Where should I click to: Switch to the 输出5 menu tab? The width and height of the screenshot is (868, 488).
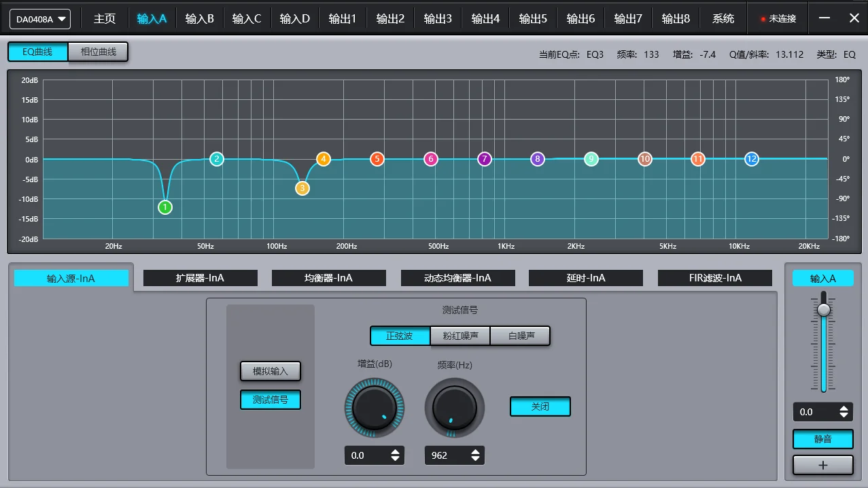pos(533,18)
